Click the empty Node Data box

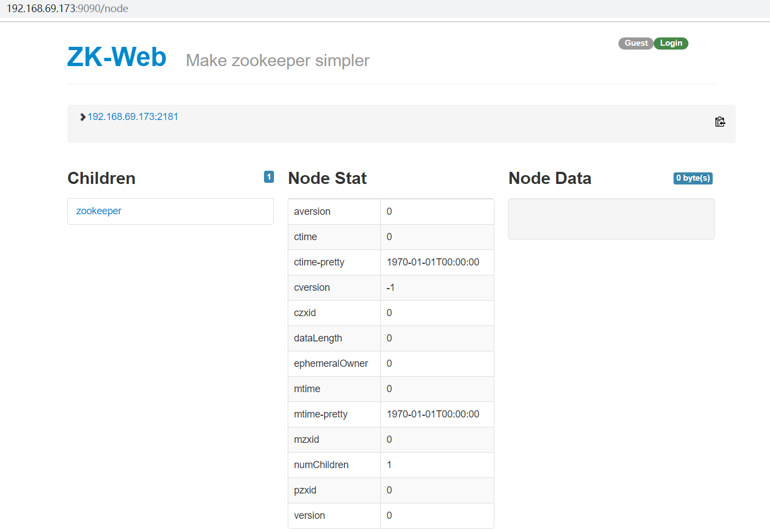[611, 219]
